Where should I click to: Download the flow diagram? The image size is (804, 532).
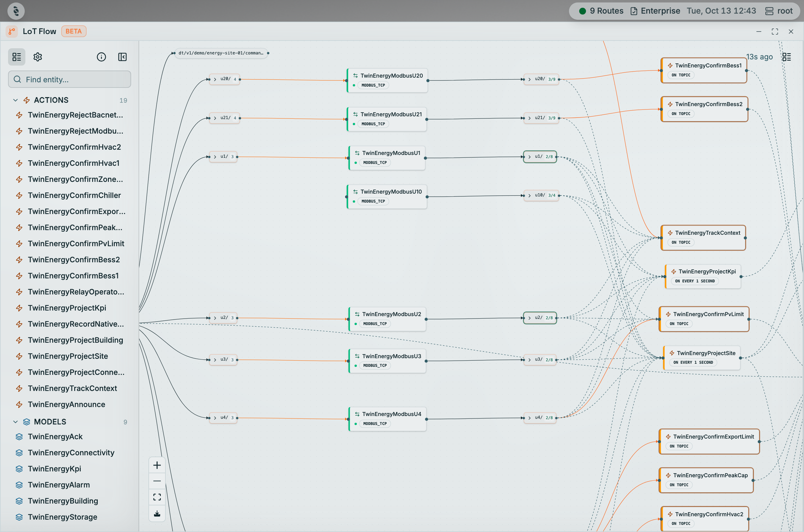click(157, 513)
